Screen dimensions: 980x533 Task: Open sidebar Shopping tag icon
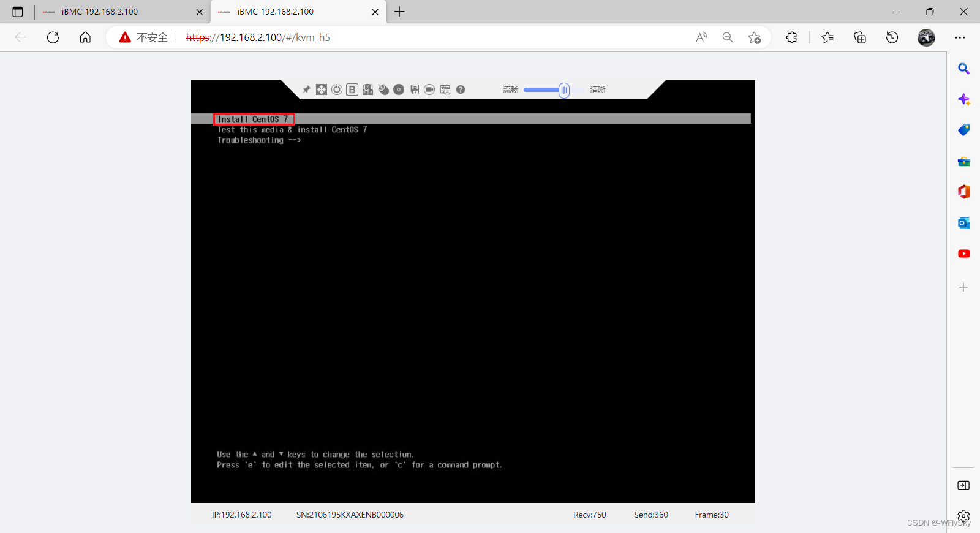(x=963, y=130)
